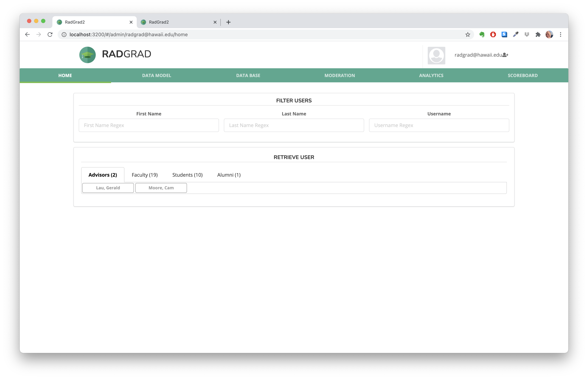Click the macOS yellow minimize window button
Viewport: 588px width, 379px height.
point(36,21)
